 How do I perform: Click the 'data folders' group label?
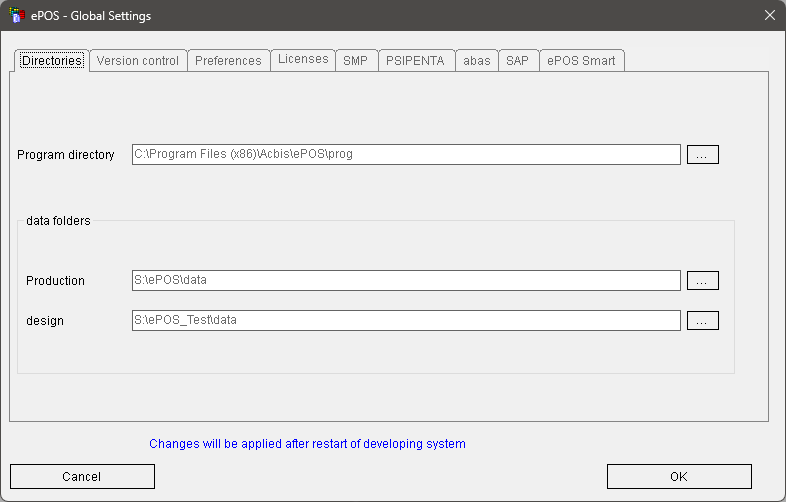tap(58, 221)
